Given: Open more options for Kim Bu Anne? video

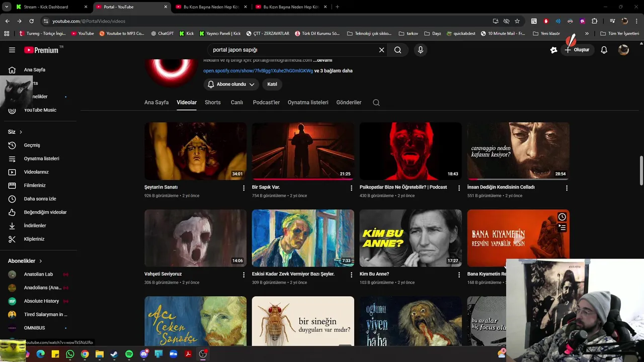Looking at the screenshot, I should (459, 275).
